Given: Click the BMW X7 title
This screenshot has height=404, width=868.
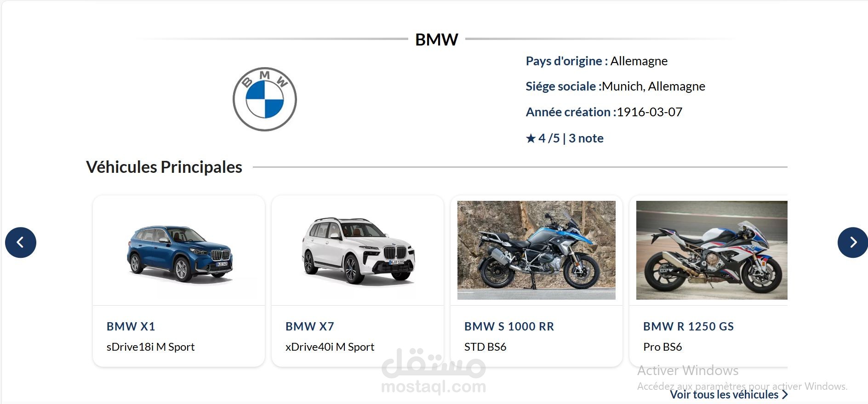Looking at the screenshot, I should click(x=310, y=326).
